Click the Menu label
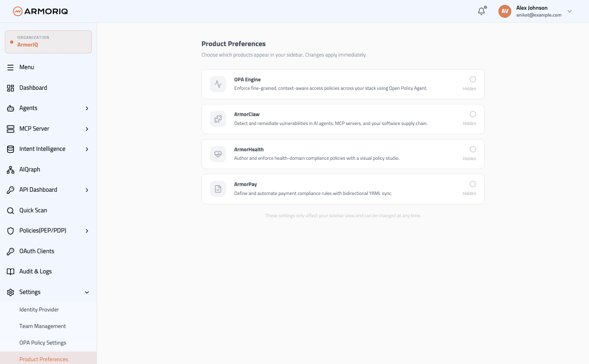The image size is (589, 364). (x=27, y=67)
